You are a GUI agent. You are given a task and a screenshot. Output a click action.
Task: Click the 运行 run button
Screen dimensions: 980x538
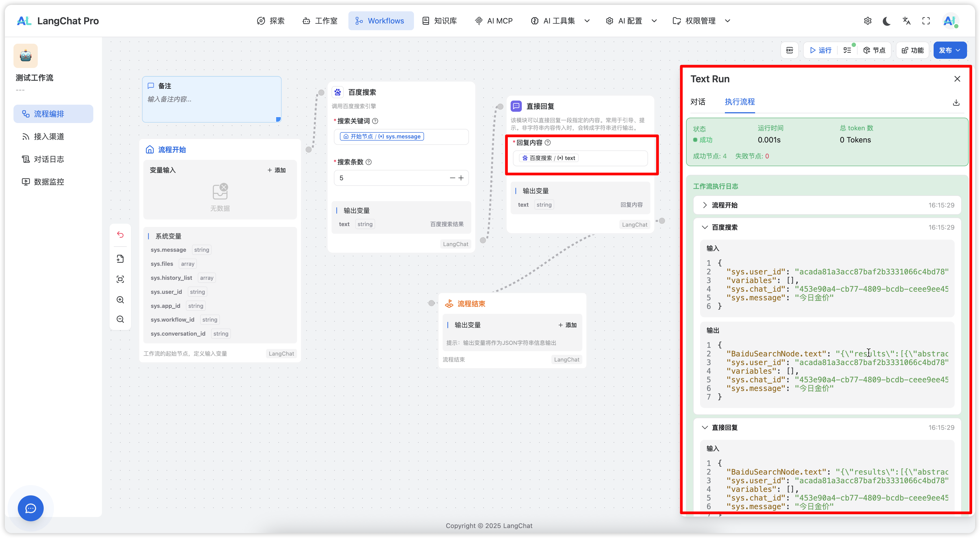click(821, 50)
